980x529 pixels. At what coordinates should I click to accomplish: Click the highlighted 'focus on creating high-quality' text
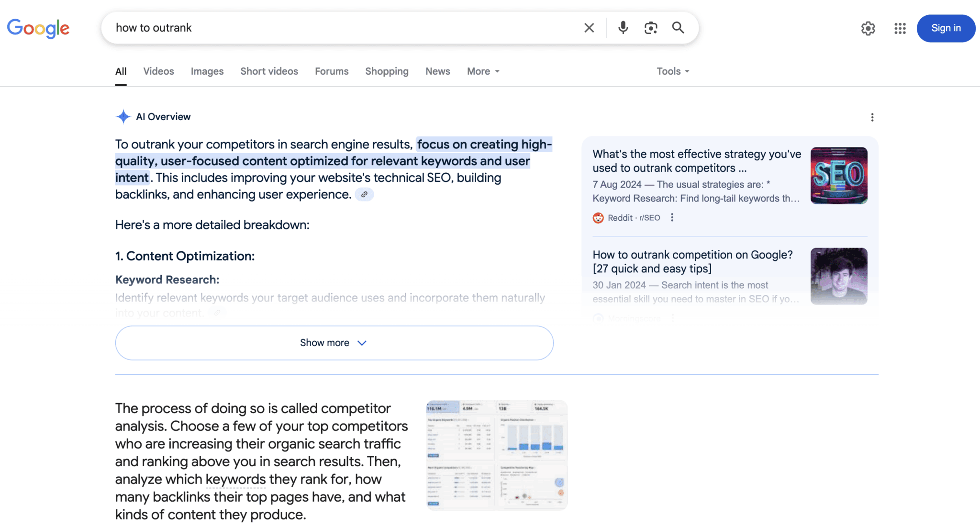click(x=334, y=161)
